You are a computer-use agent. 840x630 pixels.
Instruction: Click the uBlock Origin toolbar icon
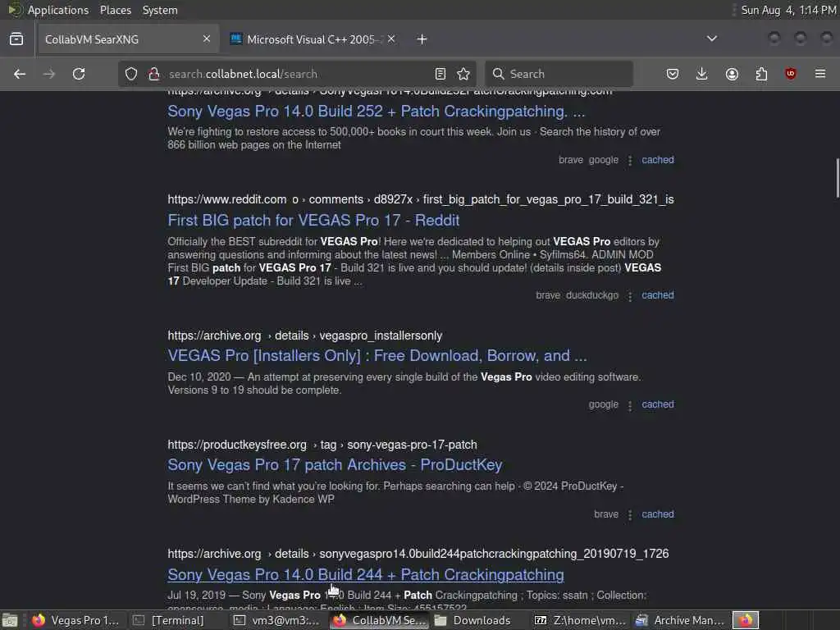pos(791,74)
